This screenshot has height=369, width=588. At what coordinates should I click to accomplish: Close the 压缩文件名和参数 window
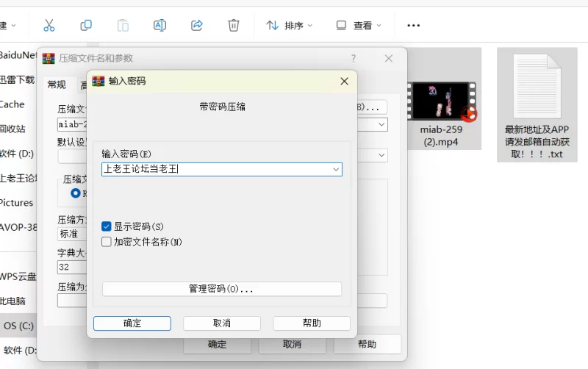tap(389, 59)
